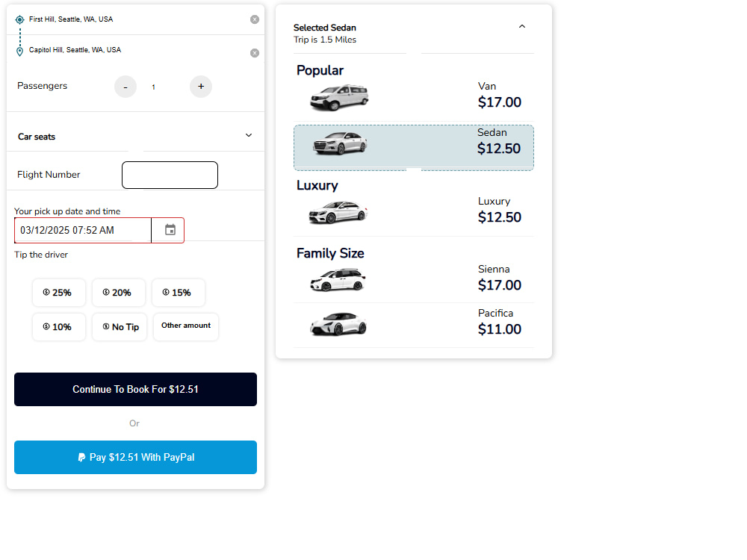The height and width of the screenshot is (560, 747).
Task: Click the pickup location target icon
Action: (19, 19)
